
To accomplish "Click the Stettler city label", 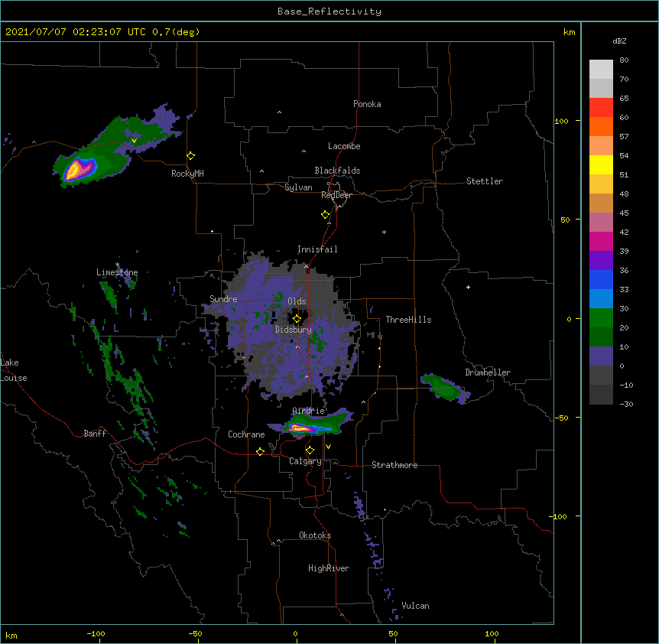I will (485, 181).
